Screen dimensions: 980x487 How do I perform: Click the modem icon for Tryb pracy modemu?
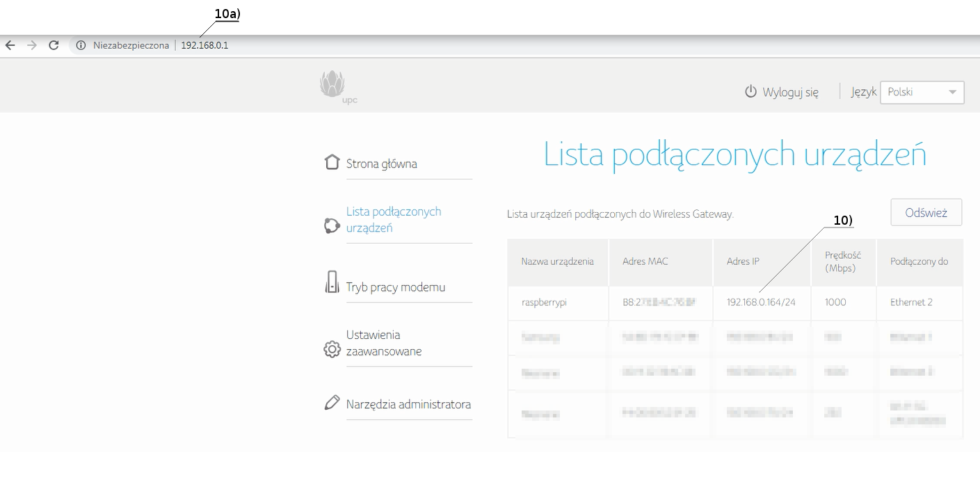coord(332,282)
